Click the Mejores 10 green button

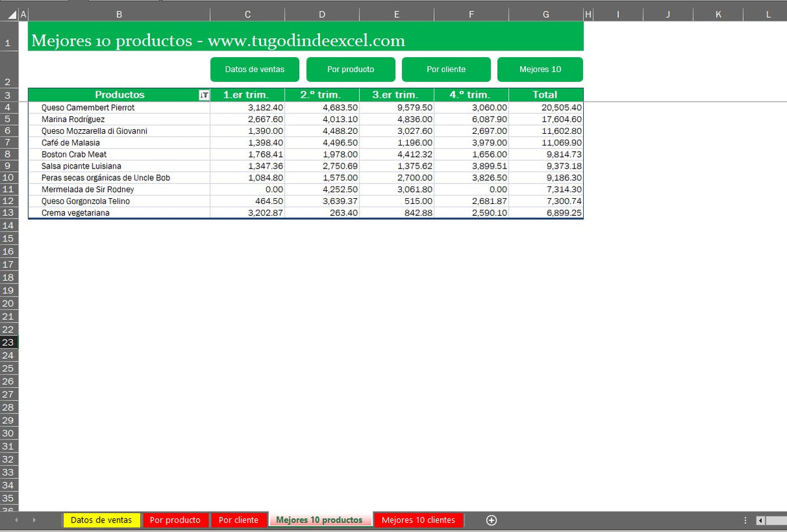tap(540, 70)
